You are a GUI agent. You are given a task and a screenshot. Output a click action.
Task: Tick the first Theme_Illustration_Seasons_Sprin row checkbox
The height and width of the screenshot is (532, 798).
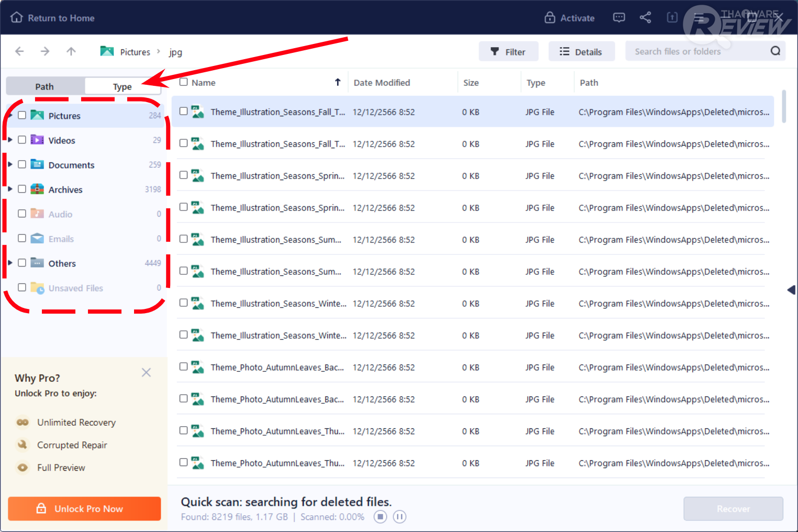[x=183, y=175]
